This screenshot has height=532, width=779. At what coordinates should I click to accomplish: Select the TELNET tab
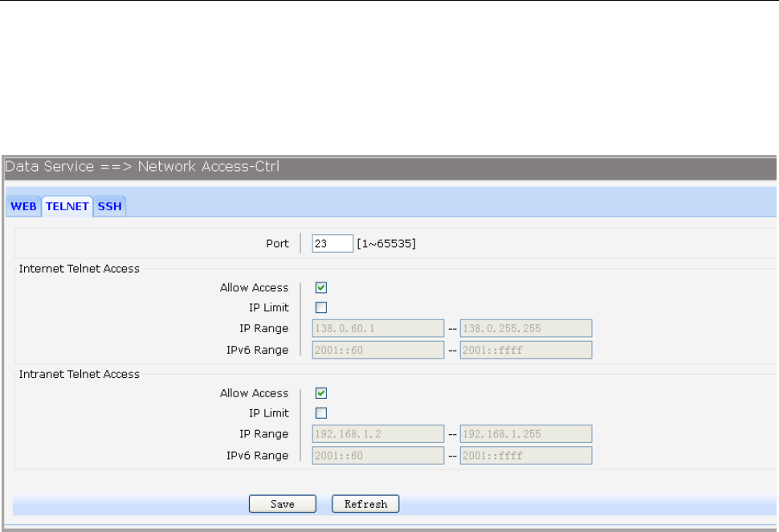pyautogui.click(x=67, y=206)
